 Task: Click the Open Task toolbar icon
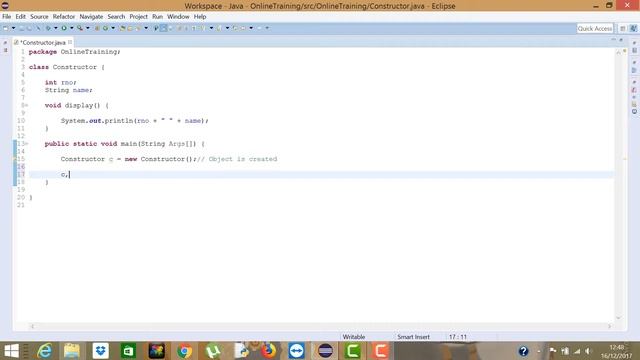tap(130, 28)
